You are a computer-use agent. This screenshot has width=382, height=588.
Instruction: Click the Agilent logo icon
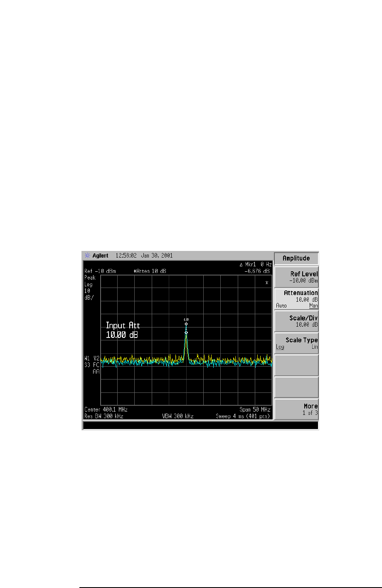(87, 256)
